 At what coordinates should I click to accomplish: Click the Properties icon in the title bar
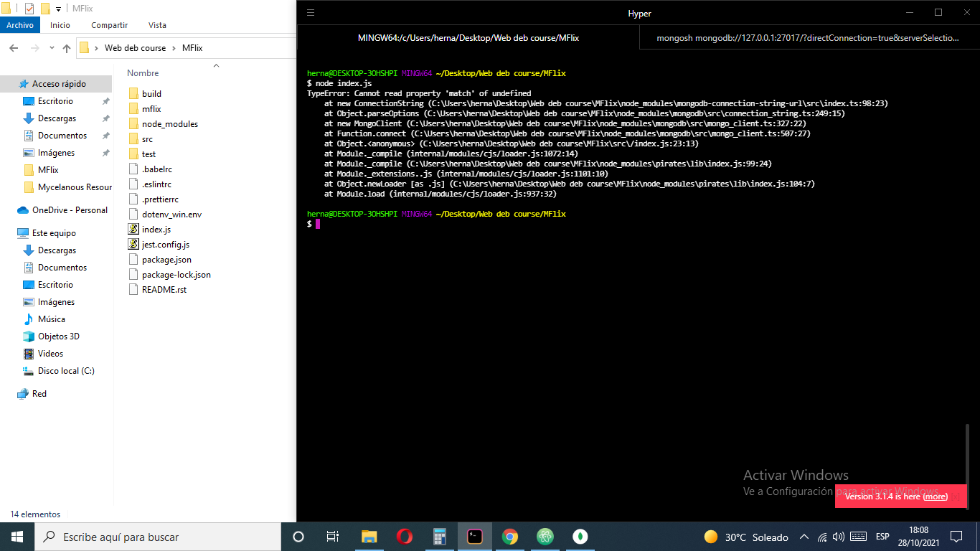coord(29,9)
